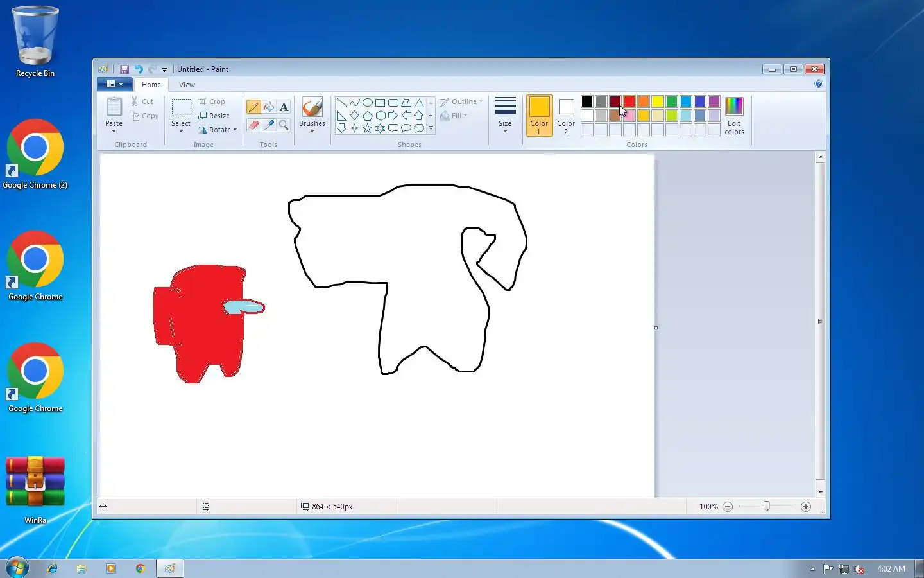Expand the Select dropdown arrow
The width and height of the screenshot is (924, 578).
click(181, 132)
